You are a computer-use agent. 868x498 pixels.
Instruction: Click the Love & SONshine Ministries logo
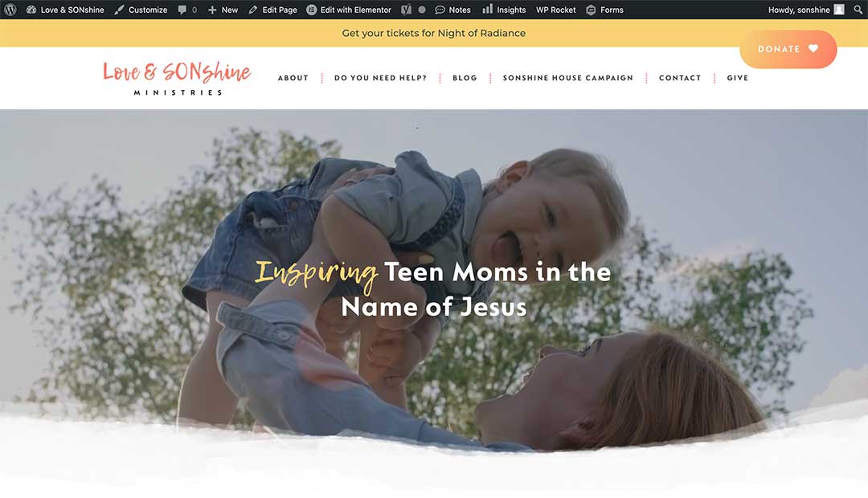pos(177,78)
